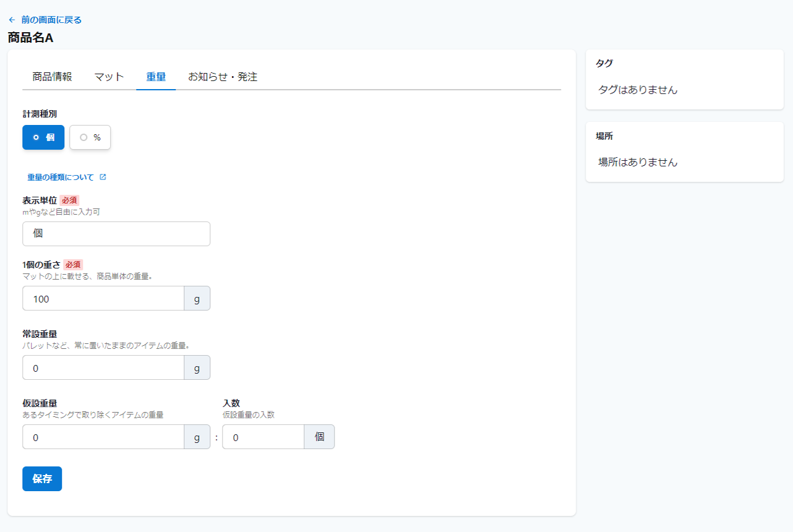This screenshot has width=793, height=532.
Task: Click the マットの上に載せる description text
Action: click(87, 277)
